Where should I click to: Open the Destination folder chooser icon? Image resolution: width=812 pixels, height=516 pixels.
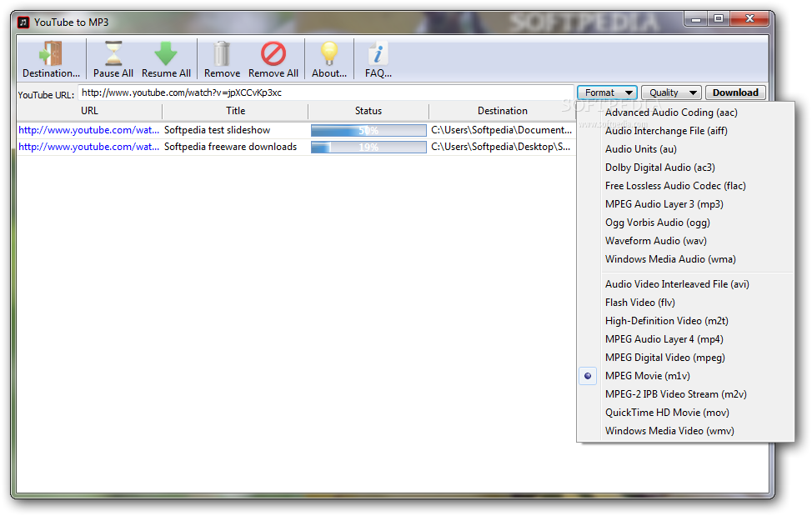(51, 53)
